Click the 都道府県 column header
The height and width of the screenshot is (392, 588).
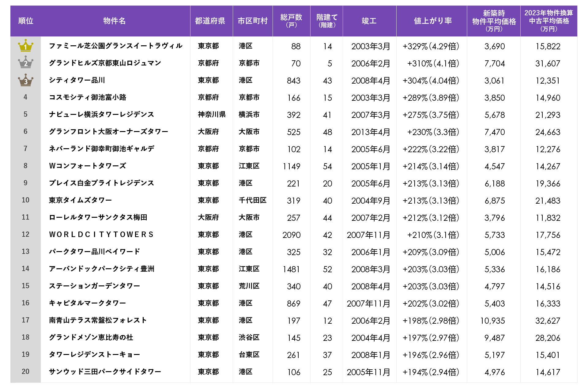(x=210, y=21)
